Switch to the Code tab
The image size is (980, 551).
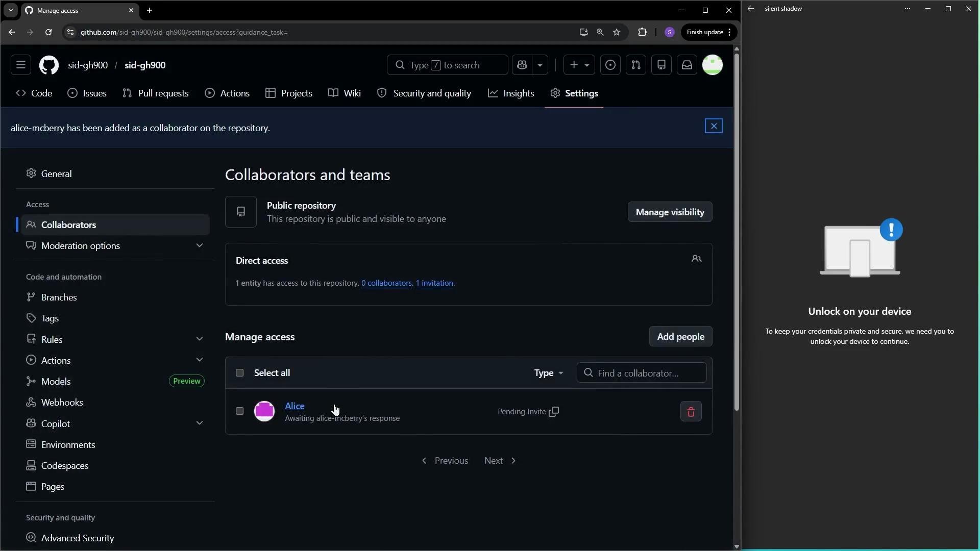click(x=34, y=93)
